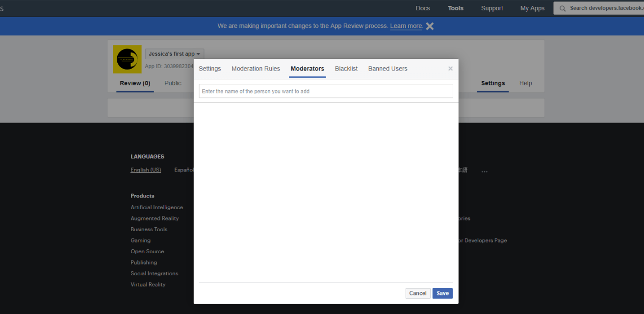
Task: Click Cancel in the dialog
Action: click(x=418, y=293)
